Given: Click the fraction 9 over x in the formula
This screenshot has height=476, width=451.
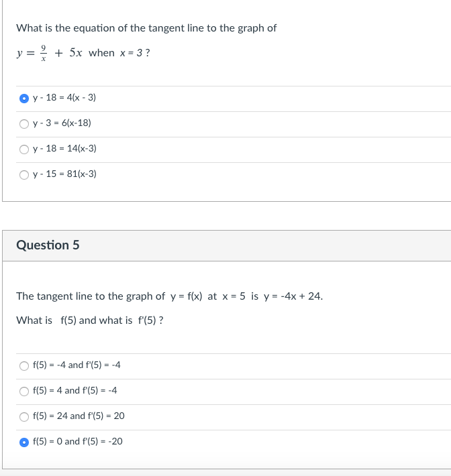Looking at the screenshot, I should click(44, 53).
